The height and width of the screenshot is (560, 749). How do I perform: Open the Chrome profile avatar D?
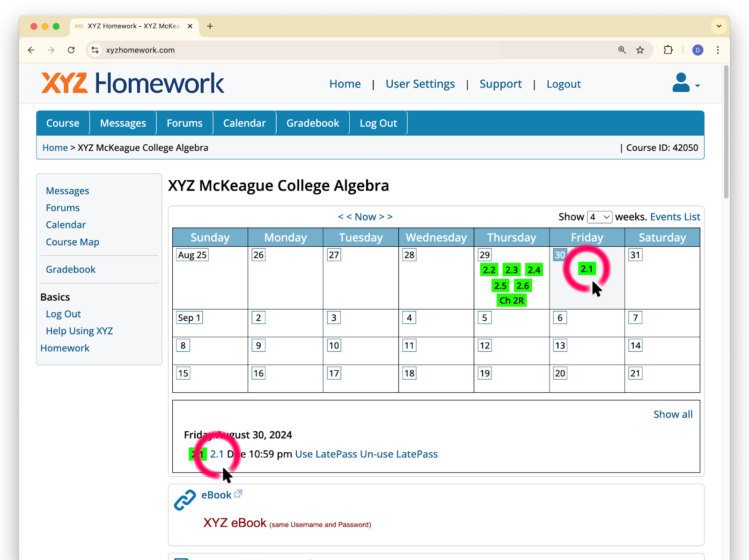pyautogui.click(x=698, y=50)
